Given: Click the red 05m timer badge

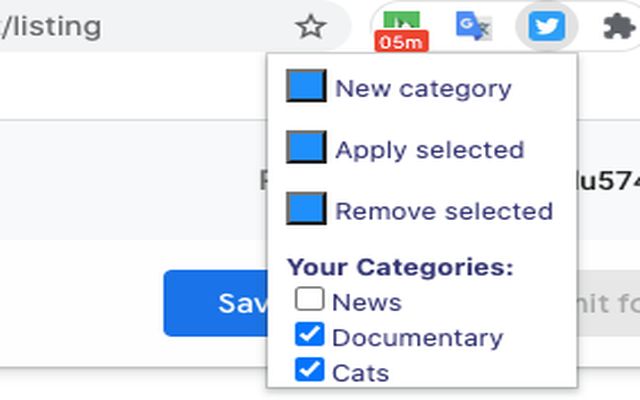Looking at the screenshot, I should coord(402,42).
